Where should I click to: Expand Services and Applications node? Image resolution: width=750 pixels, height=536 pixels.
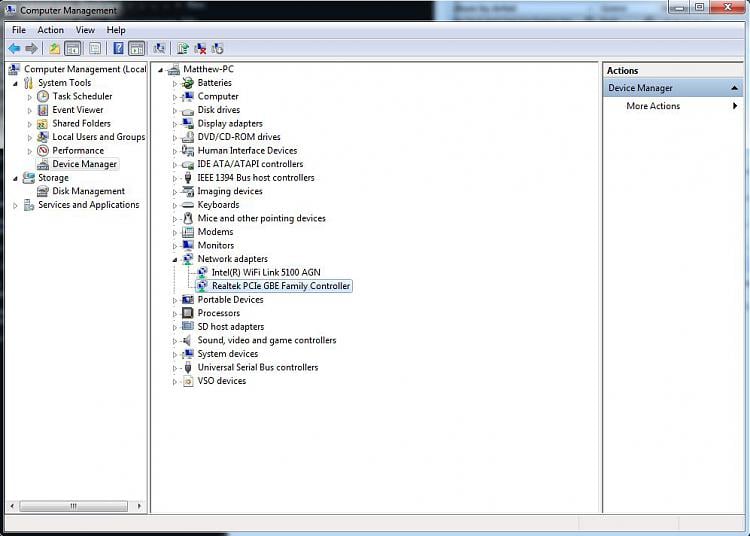(15, 206)
